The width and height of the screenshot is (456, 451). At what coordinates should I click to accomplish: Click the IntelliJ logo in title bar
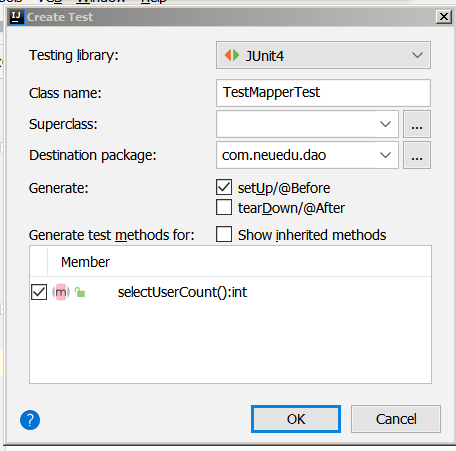pos(16,17)
